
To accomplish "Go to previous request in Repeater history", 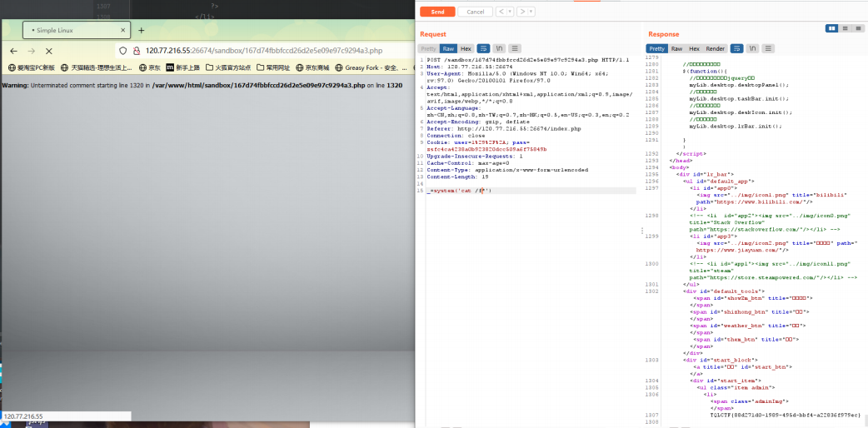I will click(x=501, y=12).
